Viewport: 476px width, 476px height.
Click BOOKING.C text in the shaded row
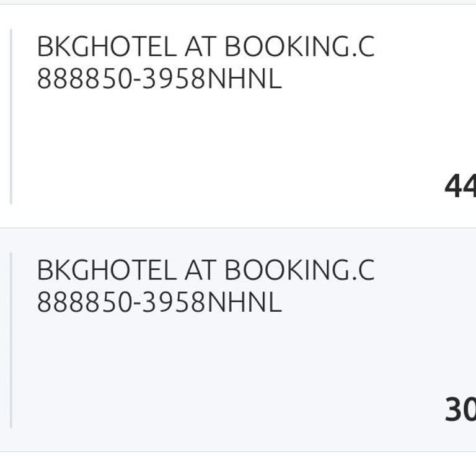[299, 270]
